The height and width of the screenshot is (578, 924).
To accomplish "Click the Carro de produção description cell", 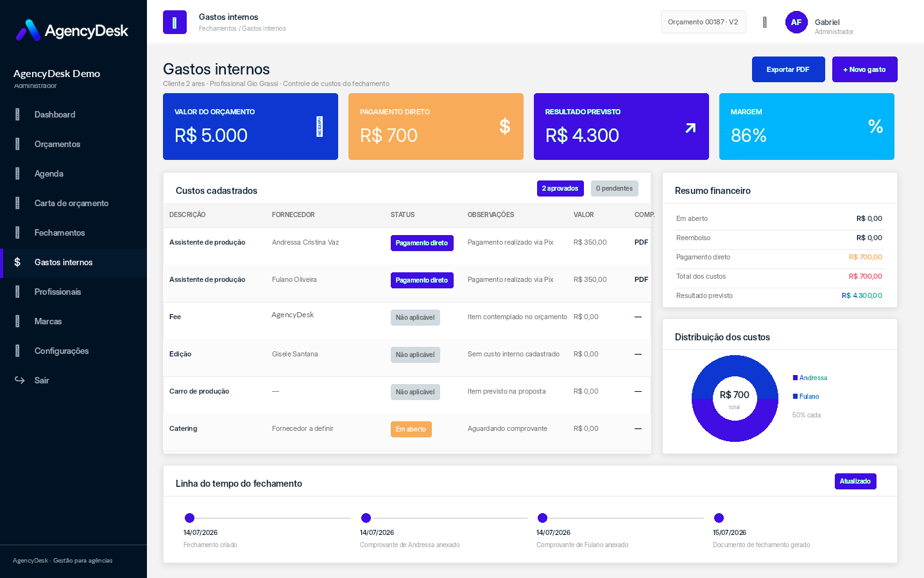I will point(200,392).
